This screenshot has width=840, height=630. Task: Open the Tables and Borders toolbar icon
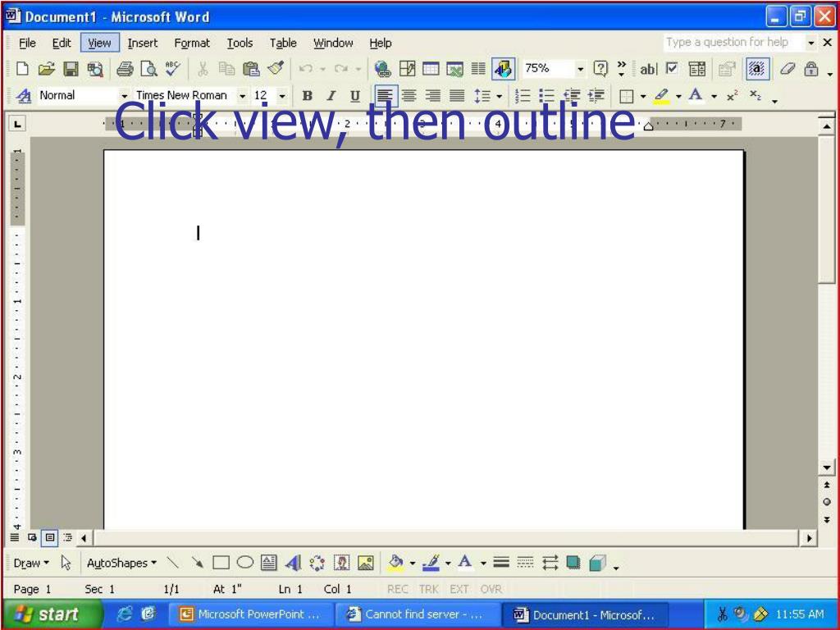pos(407,69)
